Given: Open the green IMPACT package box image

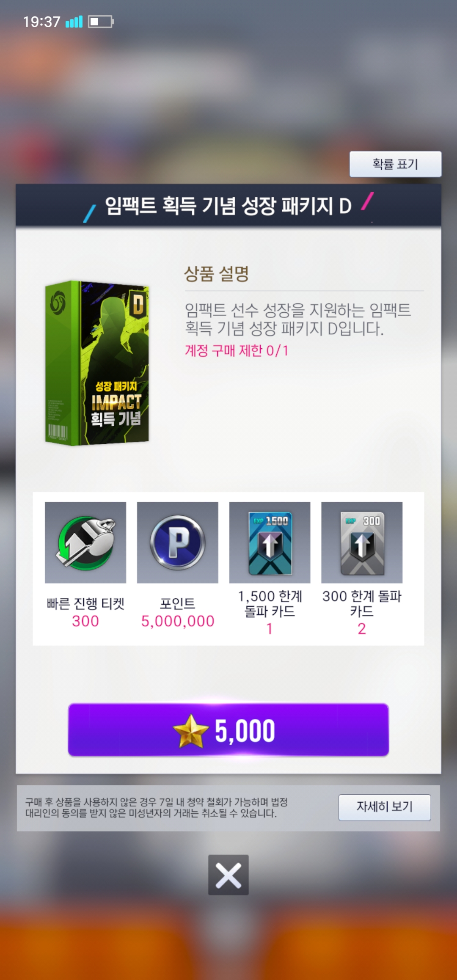Looking at the screenshot, I should [x=97, y=363].
